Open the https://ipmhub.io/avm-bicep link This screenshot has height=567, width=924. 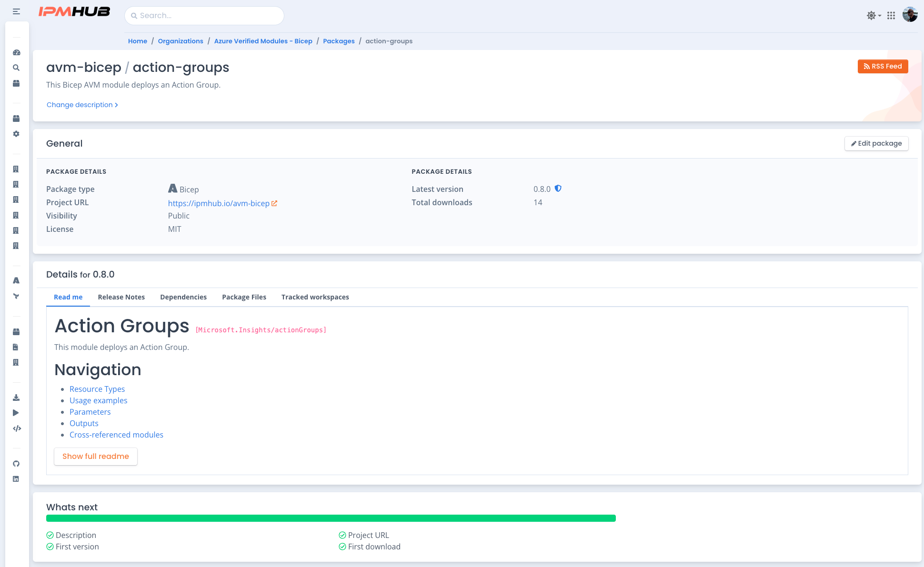click(219, 203)
